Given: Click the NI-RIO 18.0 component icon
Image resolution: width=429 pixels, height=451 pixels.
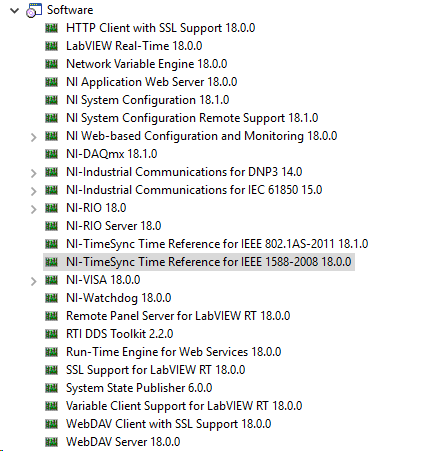Looking at the screenshot, I should tap(51, 208).
